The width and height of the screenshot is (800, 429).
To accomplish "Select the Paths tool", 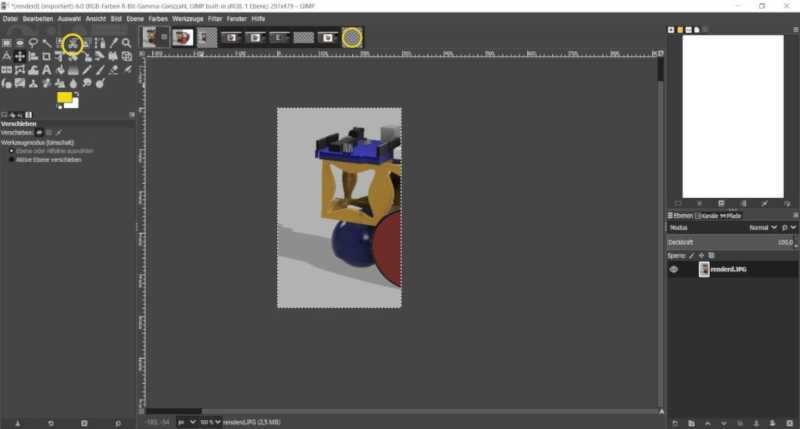I will pyautogui.click(x=100, y=43).
